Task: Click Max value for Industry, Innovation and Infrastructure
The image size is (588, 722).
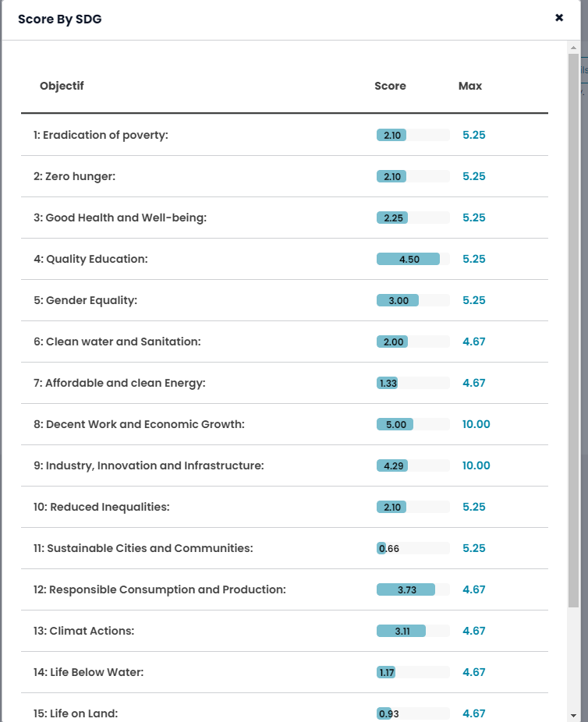Action: point(476,465)
